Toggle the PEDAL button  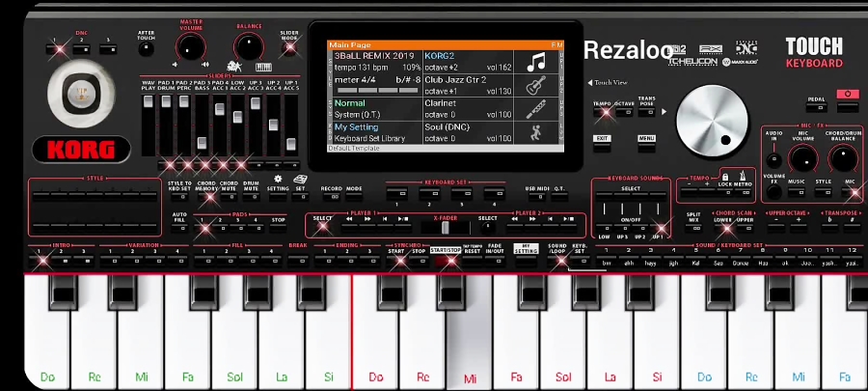816,107
